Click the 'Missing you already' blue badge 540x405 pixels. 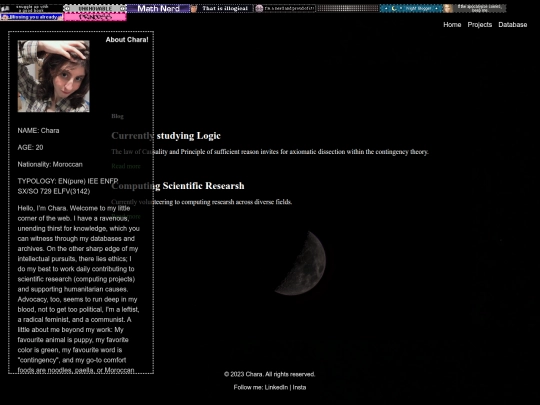[32, 17]
